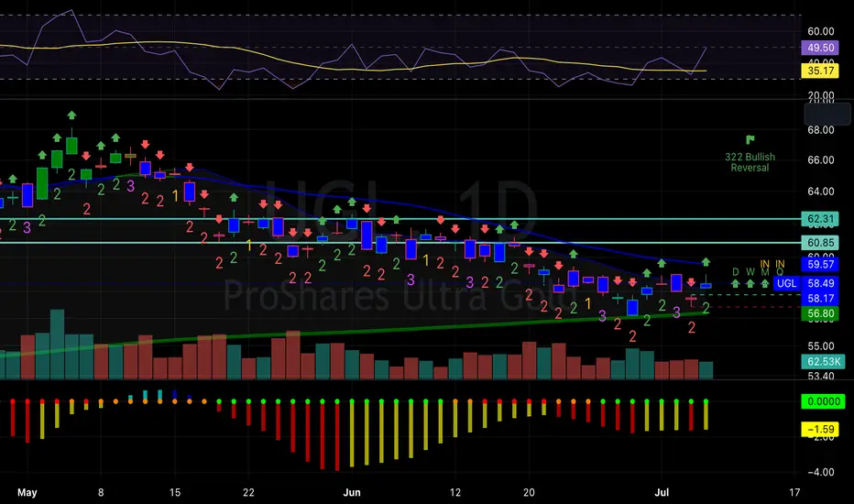The height and width of the screenshot is (504, 854).
Task: Select the 62.31 horizontal line price label
Action: [820, 219]
